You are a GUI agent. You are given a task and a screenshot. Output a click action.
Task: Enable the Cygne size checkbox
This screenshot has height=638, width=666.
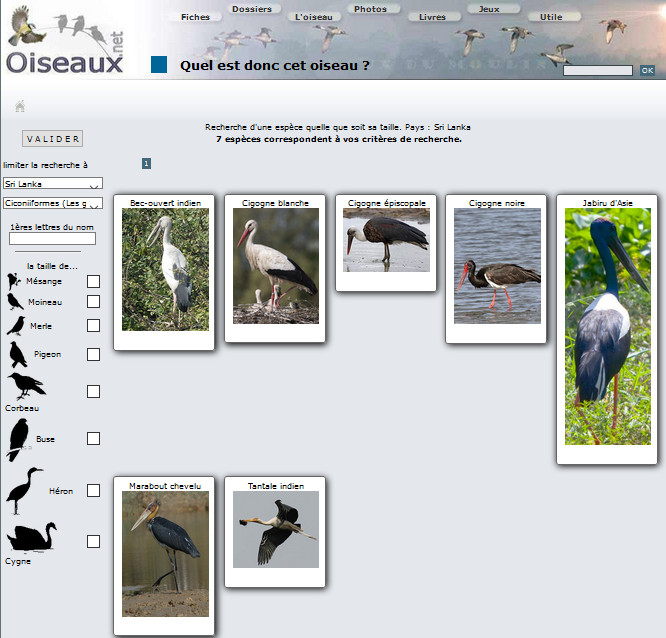[x=93, y=542]
